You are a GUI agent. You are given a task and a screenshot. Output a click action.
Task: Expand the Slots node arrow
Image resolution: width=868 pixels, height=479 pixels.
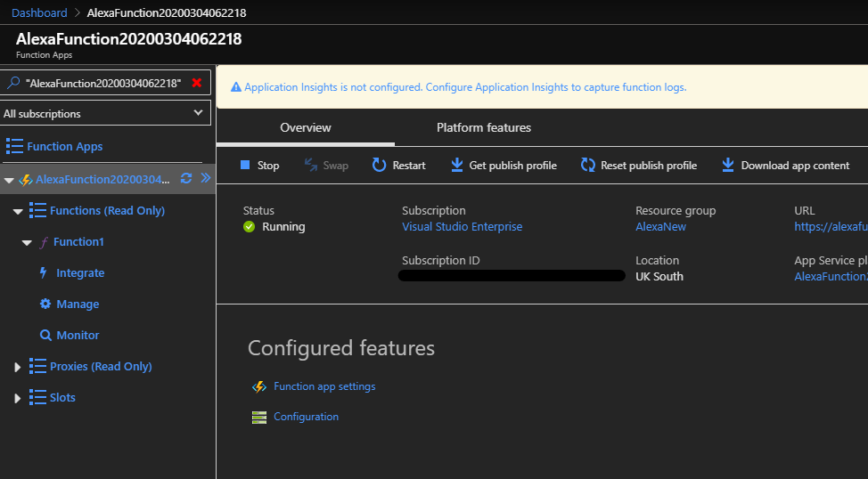click(17, 398)
